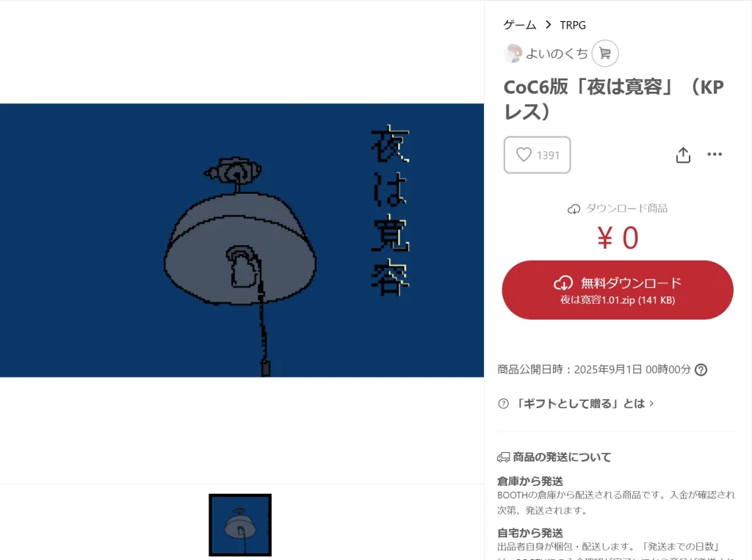
Task: Click the chevron after ギフトとして贈る とは
Action: pyautogui.click(x=651, y=404)
